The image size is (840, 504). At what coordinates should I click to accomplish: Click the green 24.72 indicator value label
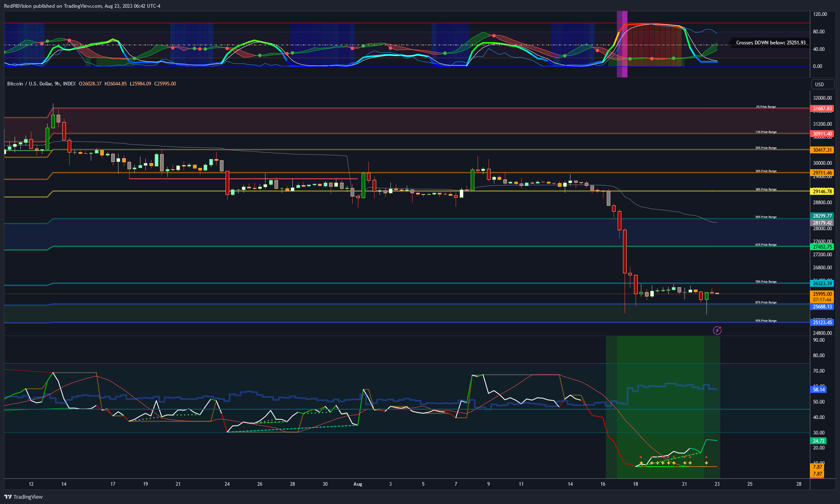click(x=819, y=441)
